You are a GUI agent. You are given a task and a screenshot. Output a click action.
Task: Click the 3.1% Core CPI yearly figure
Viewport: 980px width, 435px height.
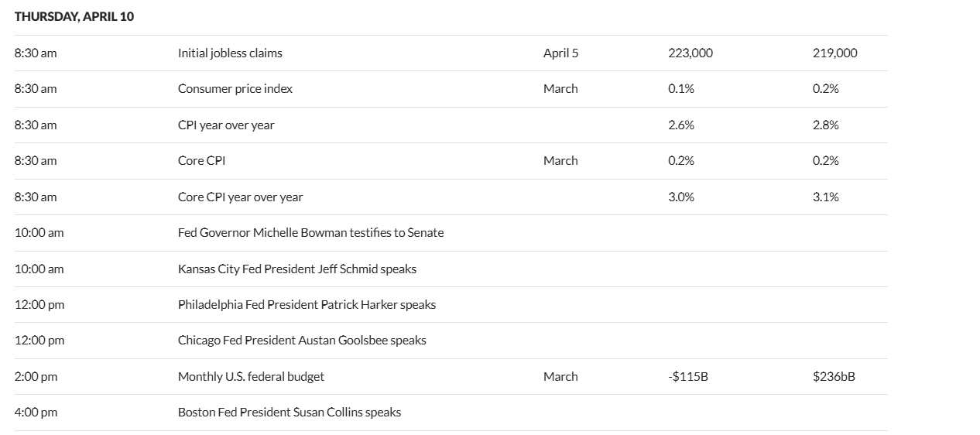tap(826, 197)
